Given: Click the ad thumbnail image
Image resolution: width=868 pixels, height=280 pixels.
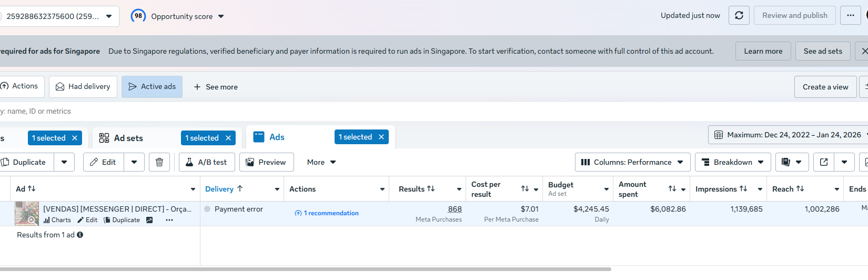Looking at the screenshot, I should tap(27, 213).
